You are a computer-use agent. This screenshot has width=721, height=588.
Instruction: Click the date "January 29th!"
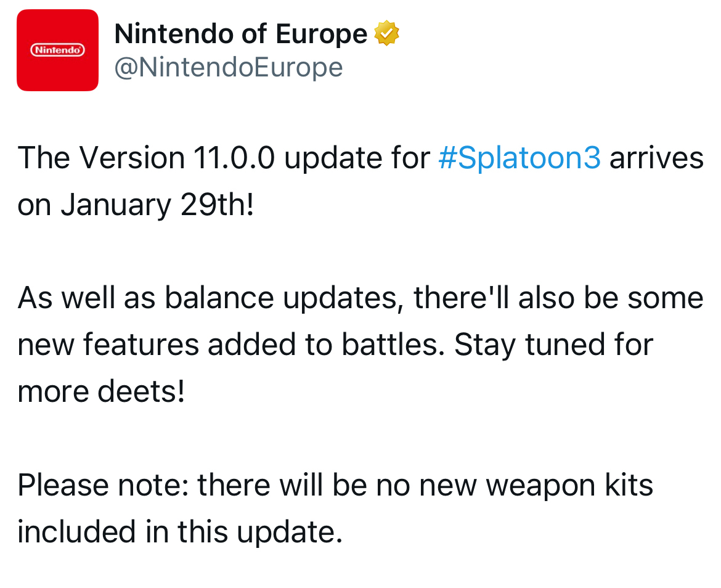[157, 205]
